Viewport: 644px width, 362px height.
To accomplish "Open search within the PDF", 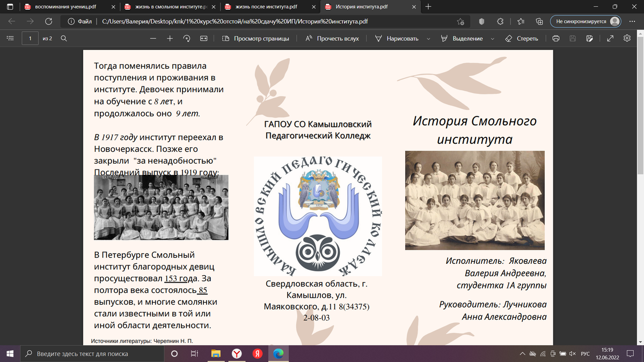I will click(64, 38).
